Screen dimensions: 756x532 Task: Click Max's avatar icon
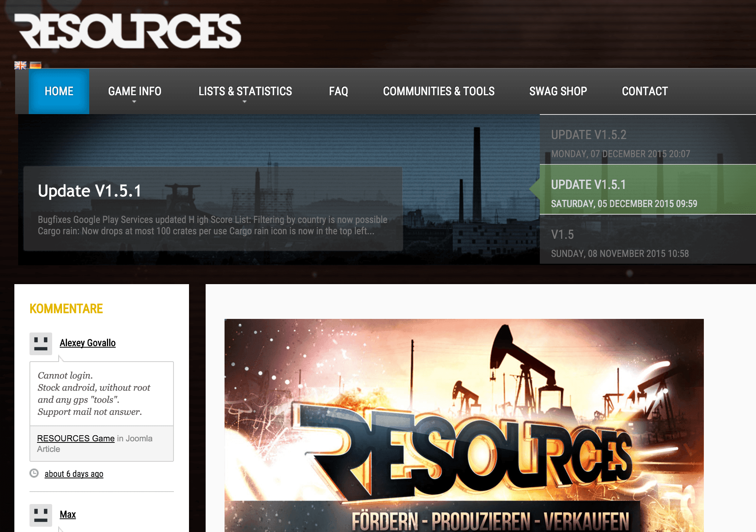[x=41, y=515]
